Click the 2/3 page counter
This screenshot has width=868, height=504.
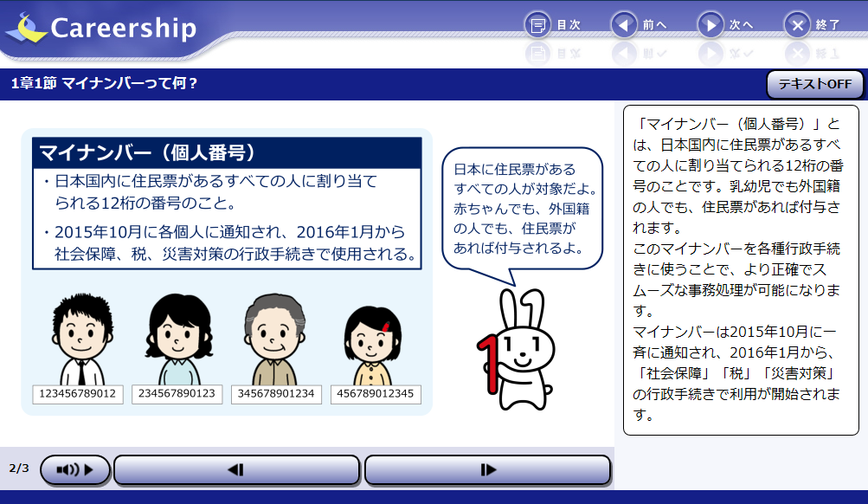pyautogui.click(x=19, y=468)
